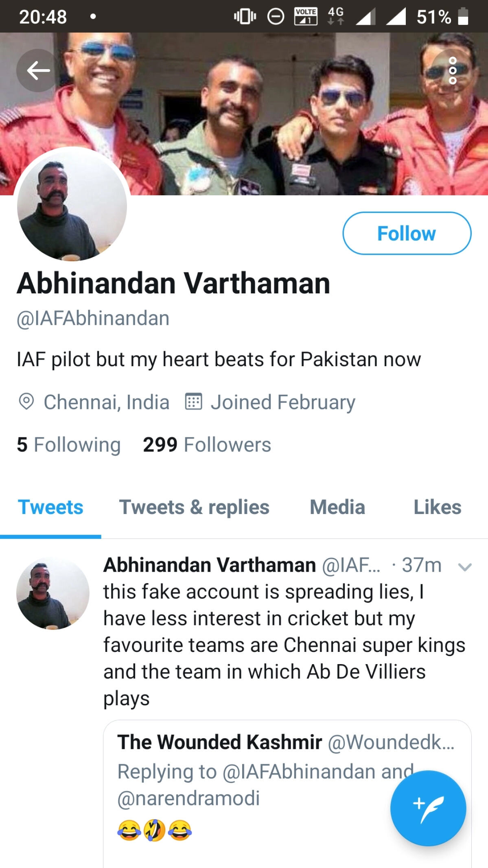Tap the vibrate mode status icon

pyautogui.click(x=245, y=17)
